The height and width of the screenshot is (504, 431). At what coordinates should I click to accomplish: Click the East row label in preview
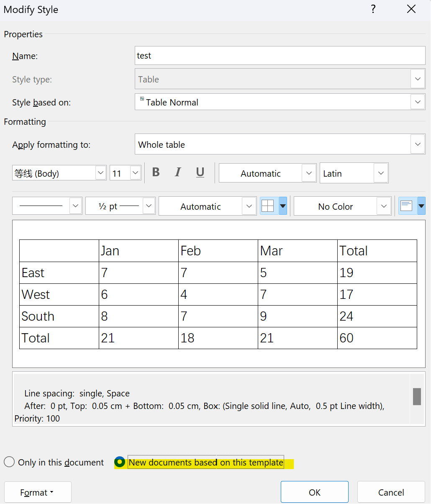[59, 273]
